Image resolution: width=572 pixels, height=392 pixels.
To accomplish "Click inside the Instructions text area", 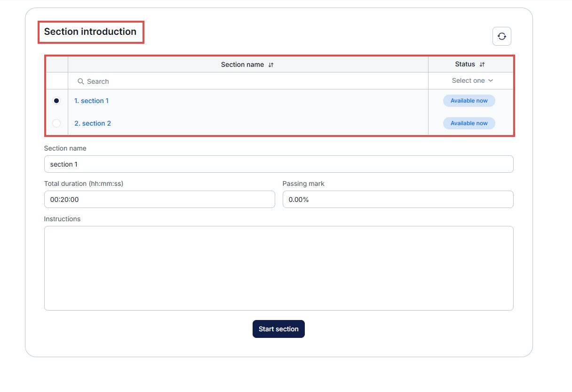I will click(x=278, y=268).
